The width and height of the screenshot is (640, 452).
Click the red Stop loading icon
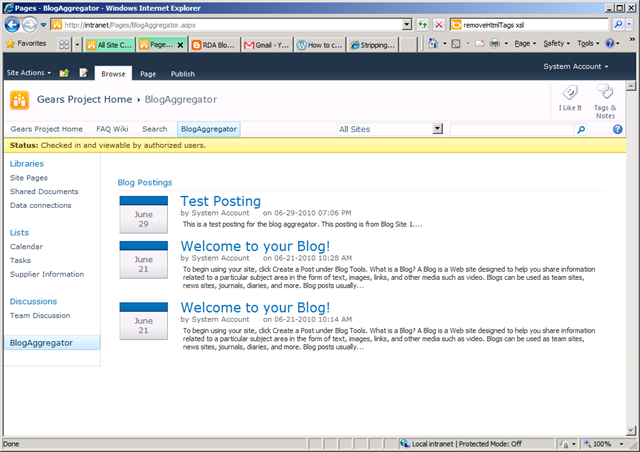(x=439, y=25)
